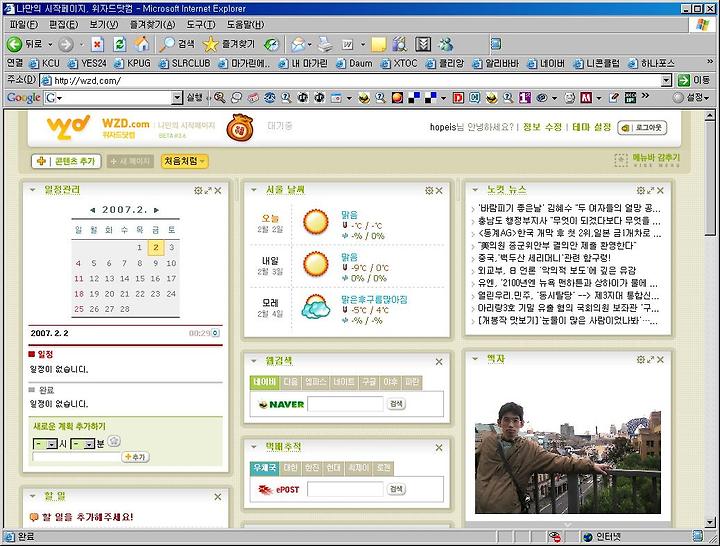Viewport: 720px width, 546px height.
Task: Open news headline starting with 외교부
Action: pos(557,270)
